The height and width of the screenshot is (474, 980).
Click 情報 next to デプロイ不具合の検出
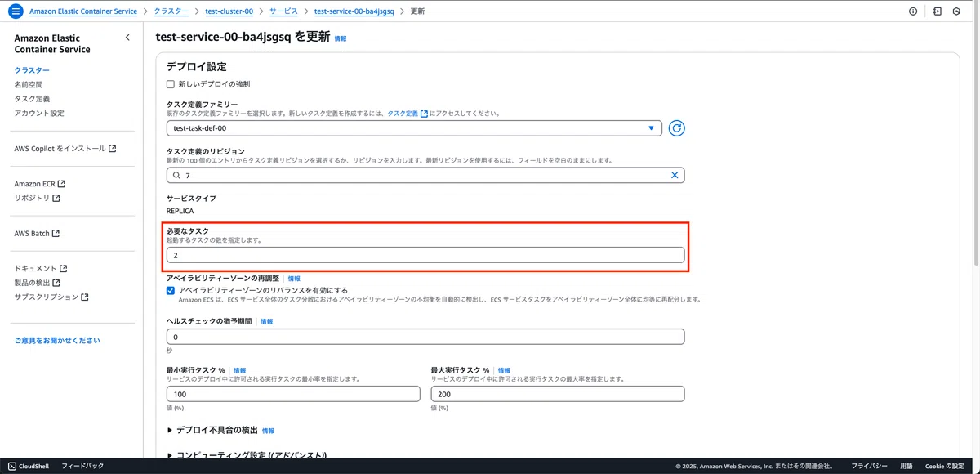(268, 431)
